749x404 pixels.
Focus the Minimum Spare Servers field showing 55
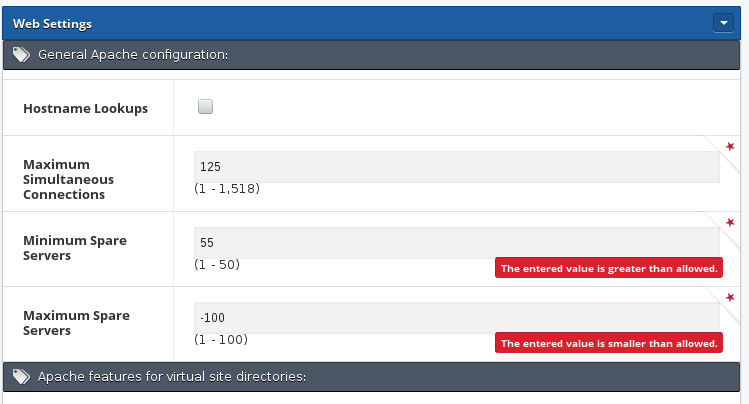click(x=457, y=243)
